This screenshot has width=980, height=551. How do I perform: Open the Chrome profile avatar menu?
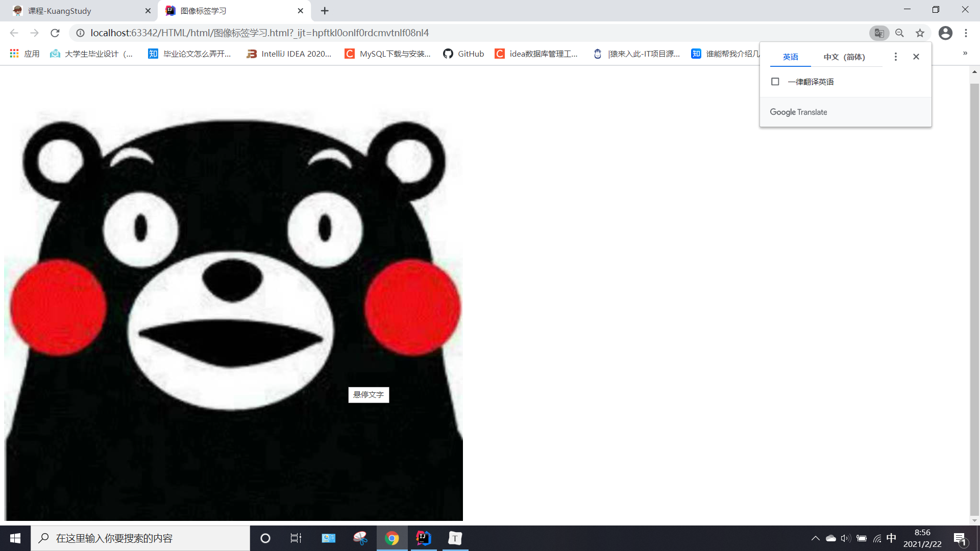coord(945,33)
